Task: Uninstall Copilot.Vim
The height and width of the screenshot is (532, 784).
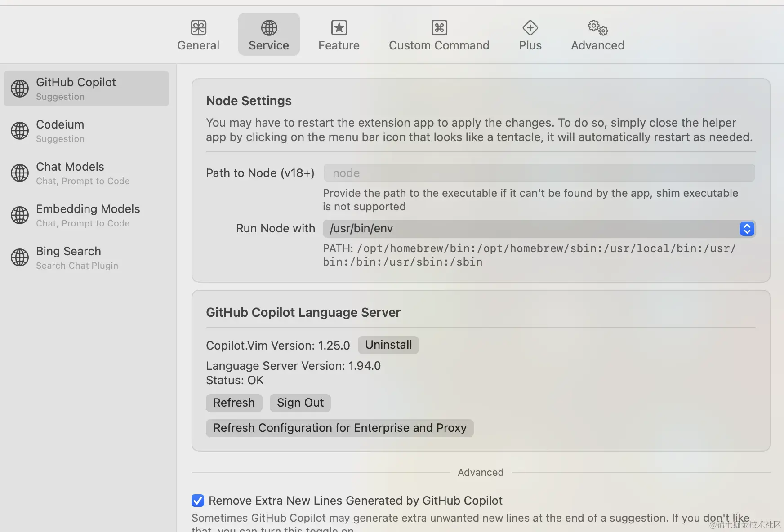Action: tap(388, 345)
